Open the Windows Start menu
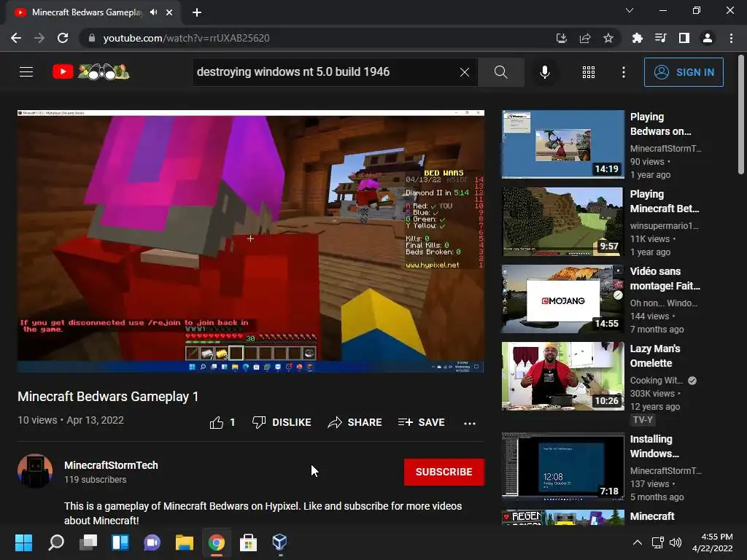 click(23, 542)
